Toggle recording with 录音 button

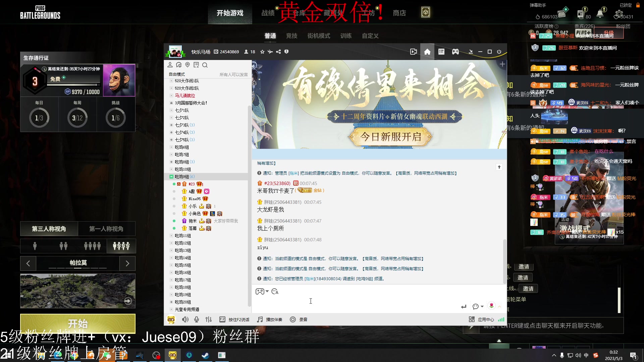pyautogui.click(x=299, y=319)
